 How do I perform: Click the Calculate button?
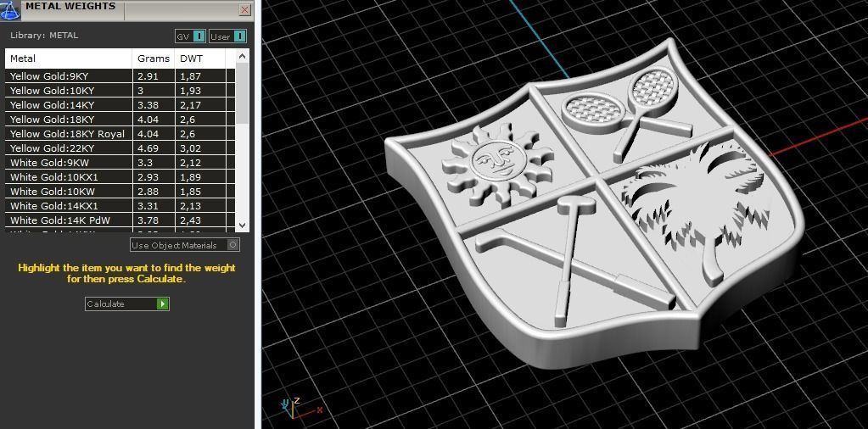(x=126, y=304)
